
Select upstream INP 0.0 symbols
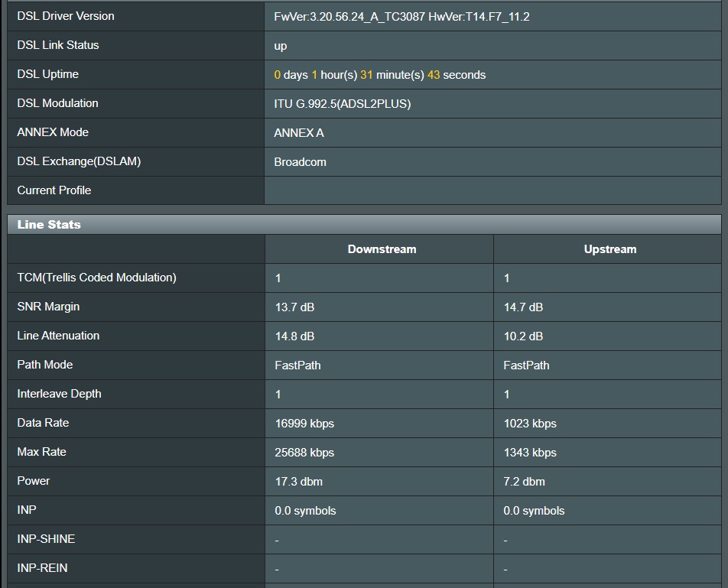(x=534, y=511)
